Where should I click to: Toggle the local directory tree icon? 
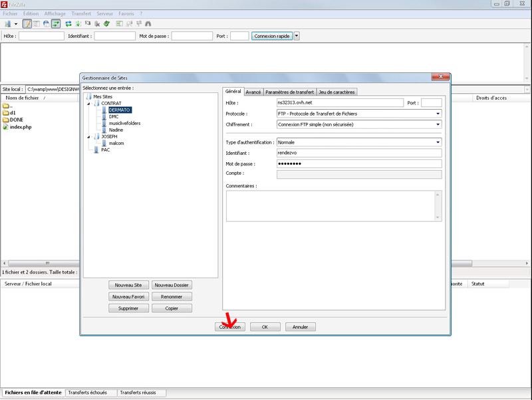point(37,24)
